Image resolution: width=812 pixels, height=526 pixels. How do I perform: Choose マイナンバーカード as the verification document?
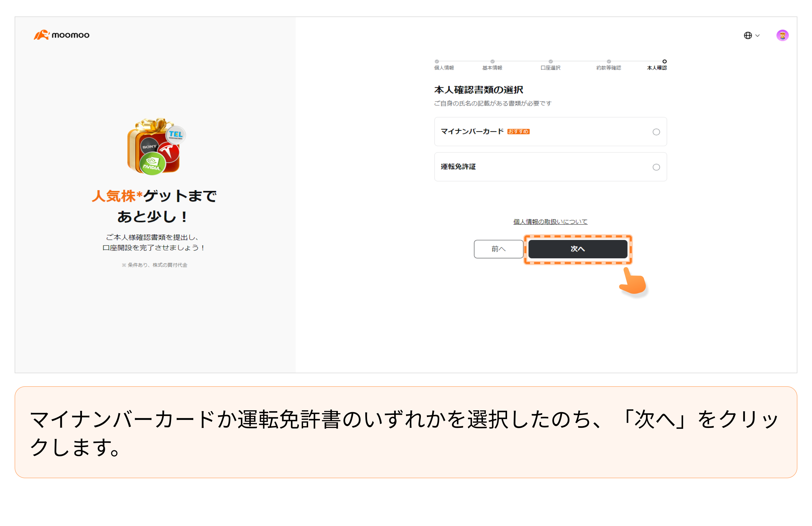550,131
